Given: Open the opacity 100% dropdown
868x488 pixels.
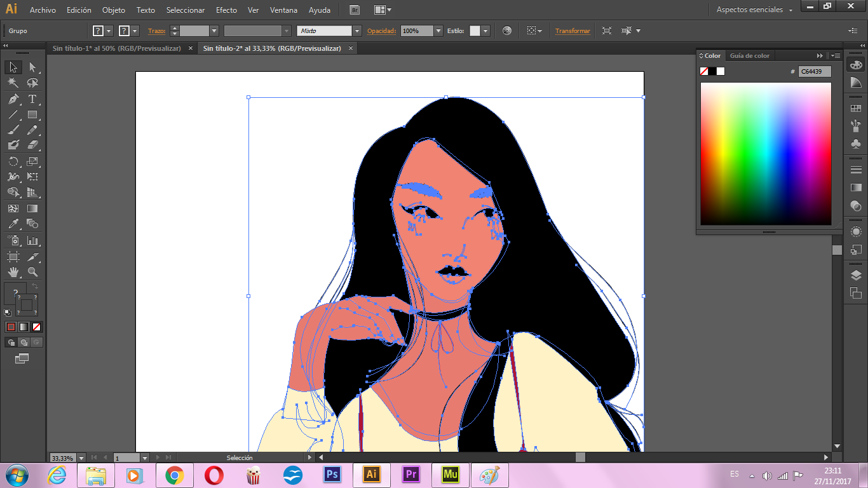Looking at the screenshot, I should coord(438,30).
